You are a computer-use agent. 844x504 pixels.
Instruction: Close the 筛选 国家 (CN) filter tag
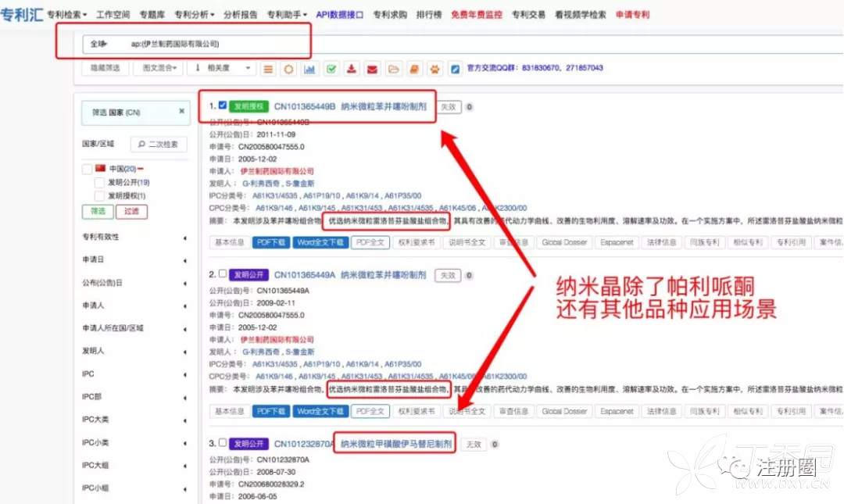[x=181, y=112]
